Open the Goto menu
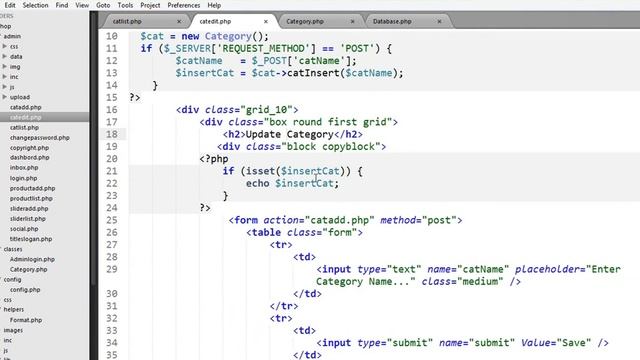This screenshot has width=640, height=360. (x=103, y=5)
